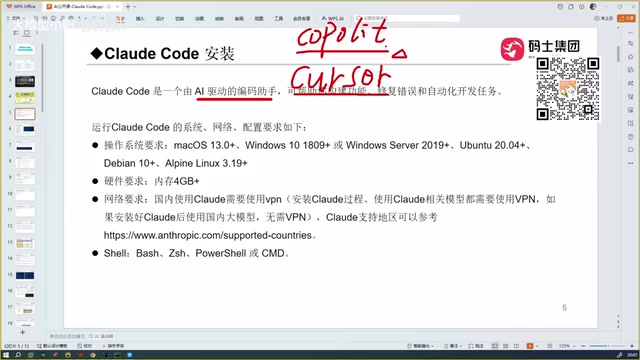
Task: Select slide 6 thumbnail
Action: [x=25, y=130]
